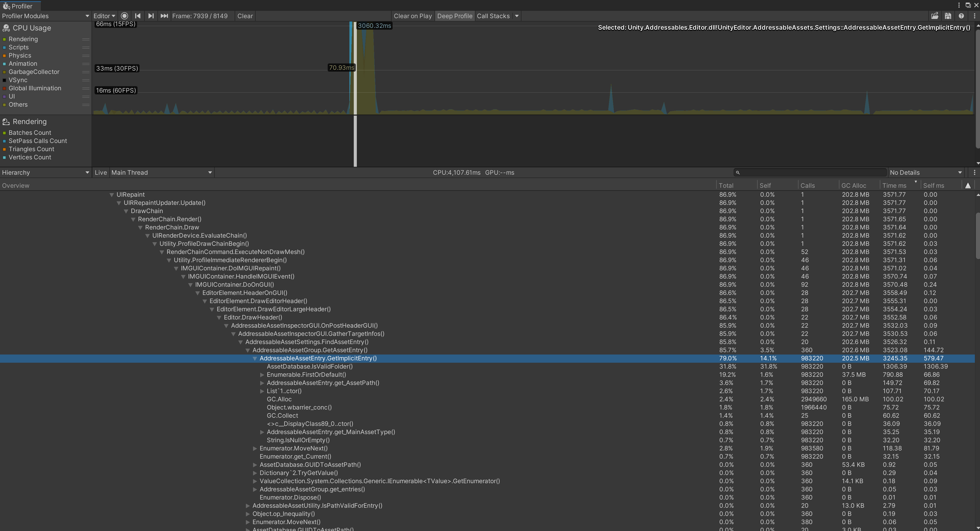Jump to the current (last) frame

pyautogui.click(x=164, y=16)
